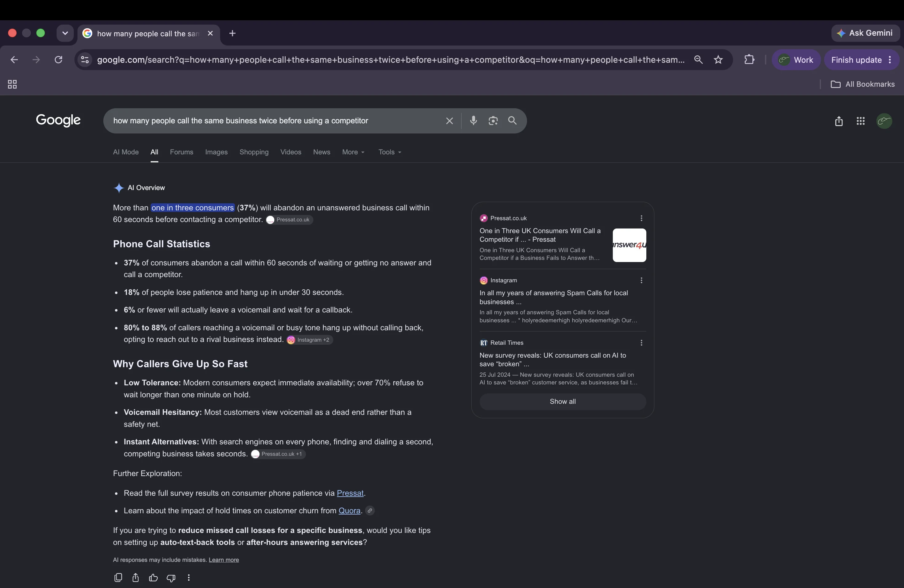The image size is (904, 588).
Task: Open the Google apps grid
Action: 861,121
